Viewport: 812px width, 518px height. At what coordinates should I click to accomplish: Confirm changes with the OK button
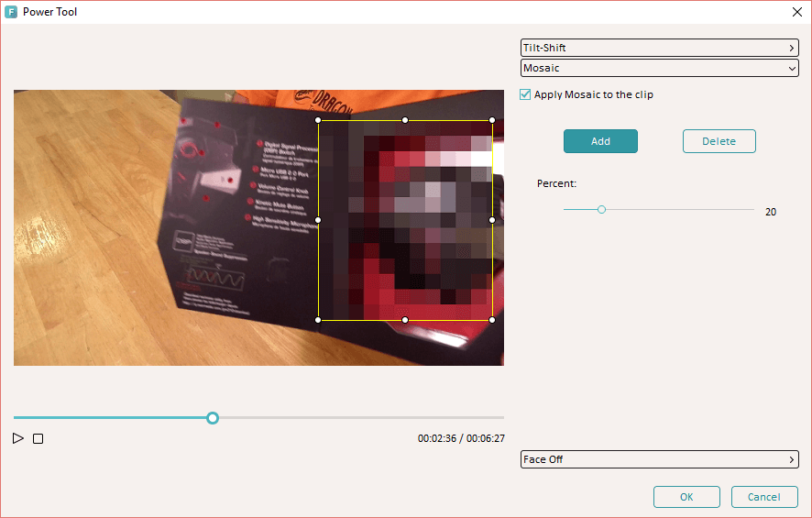686,497
